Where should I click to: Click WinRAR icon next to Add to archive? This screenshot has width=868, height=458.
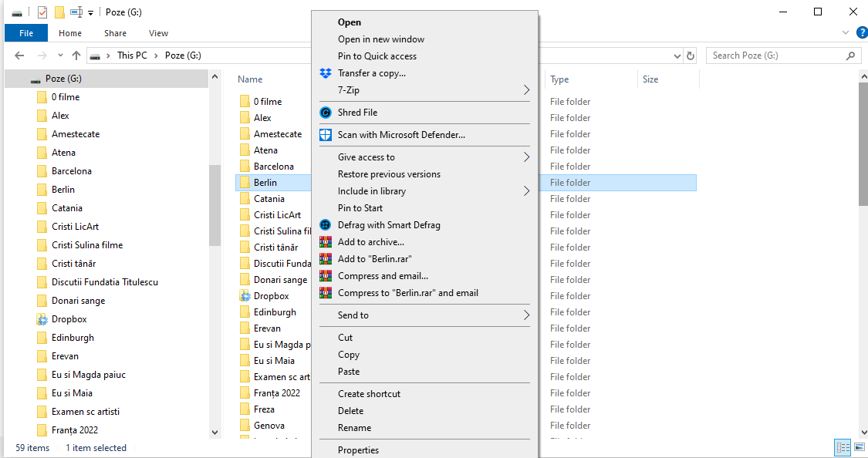[x=326, y=242]
